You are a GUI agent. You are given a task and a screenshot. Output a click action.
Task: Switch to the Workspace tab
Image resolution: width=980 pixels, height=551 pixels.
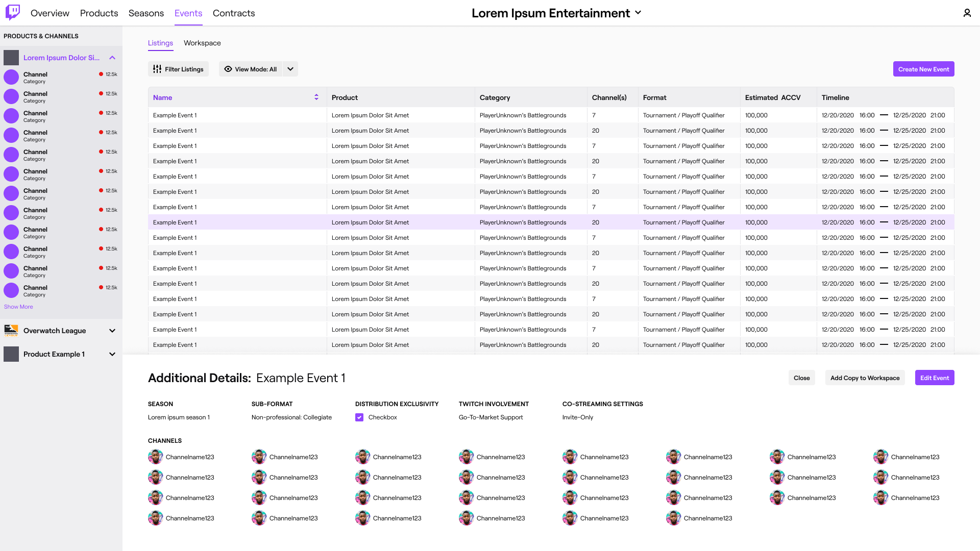coord(202,43)
